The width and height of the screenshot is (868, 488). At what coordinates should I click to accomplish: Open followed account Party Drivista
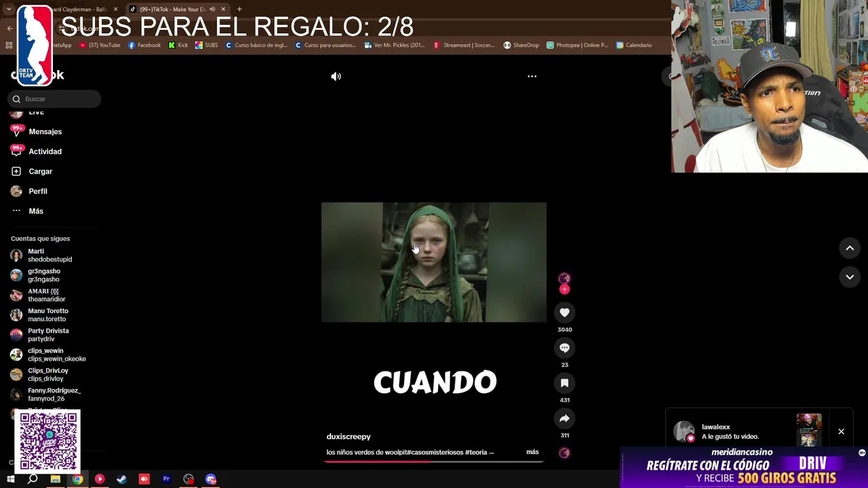[x=40, y=335]
